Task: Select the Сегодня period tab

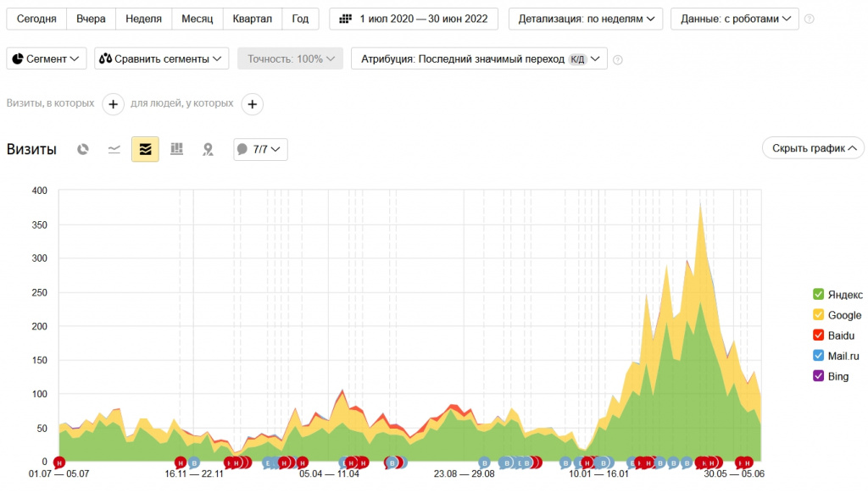Action: [36, 19]
